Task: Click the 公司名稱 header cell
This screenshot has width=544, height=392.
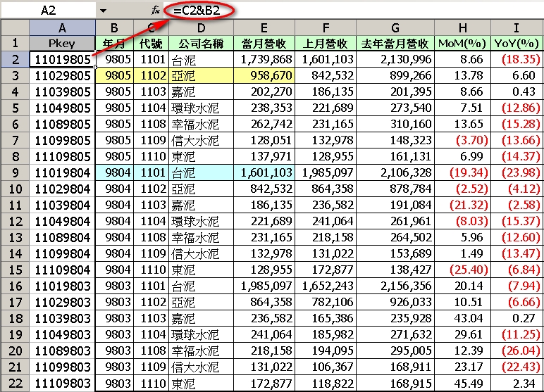Action: (202, 43)
